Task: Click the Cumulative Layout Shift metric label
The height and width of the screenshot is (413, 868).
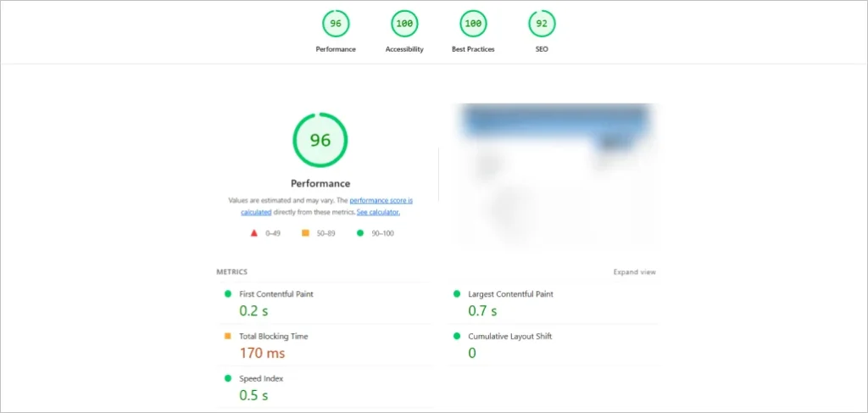Action: pos(509,336)
